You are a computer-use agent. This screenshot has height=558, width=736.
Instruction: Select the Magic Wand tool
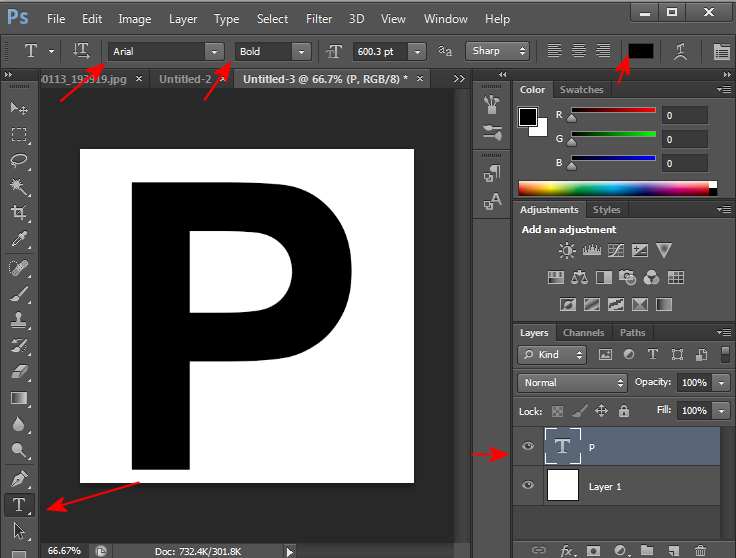click(19, 187)
